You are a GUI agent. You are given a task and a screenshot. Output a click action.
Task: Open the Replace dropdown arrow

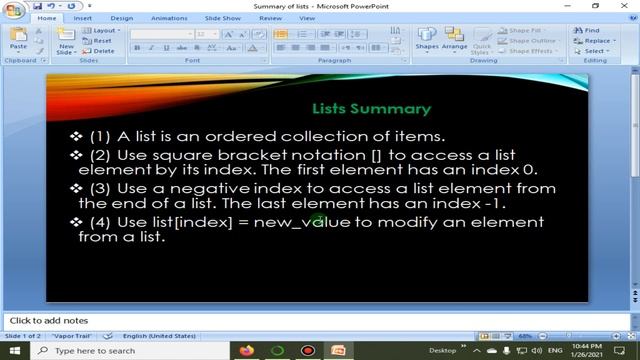pos(614,41)
